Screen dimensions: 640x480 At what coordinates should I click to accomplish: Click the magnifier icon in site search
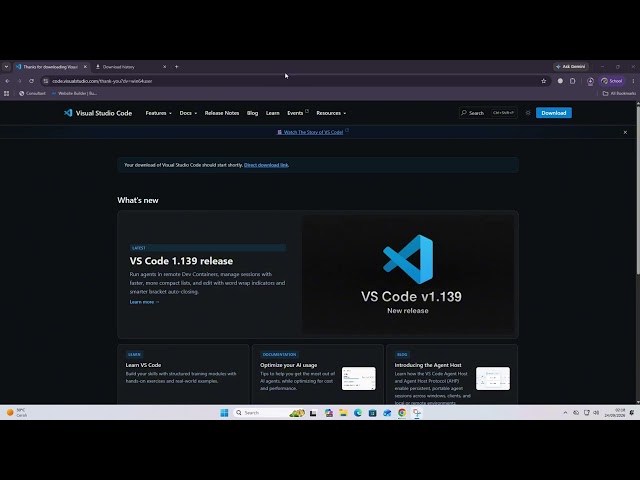click(x=464, y=113)
